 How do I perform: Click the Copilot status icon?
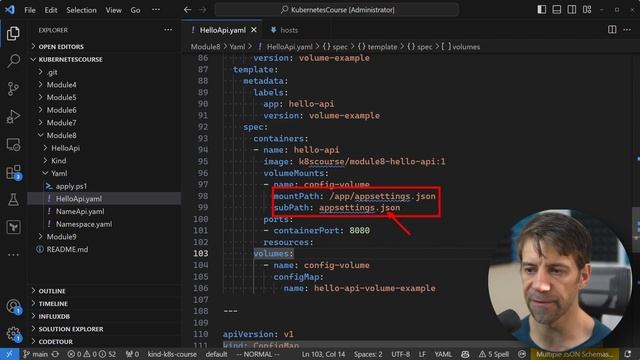(x=465, y=354)
